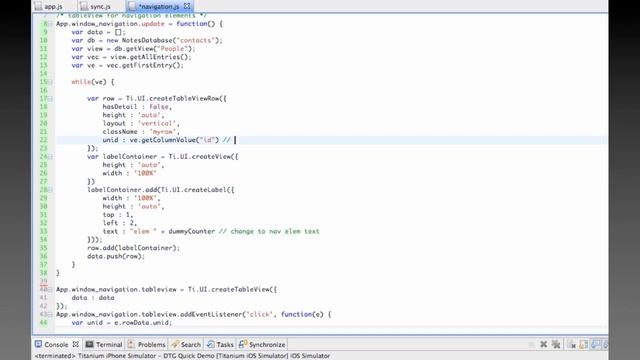This screenshot has height=360, width=640.
Task: Click the 'click' event string on line 43
Action: (x=259, y=314)
